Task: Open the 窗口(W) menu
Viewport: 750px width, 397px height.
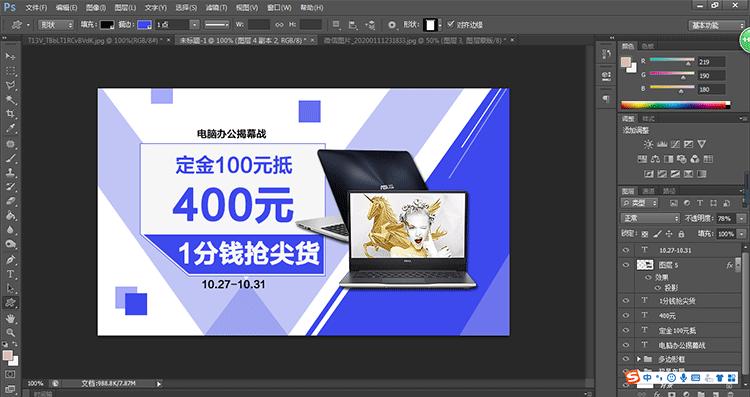Action: click(x=279, y=8)
